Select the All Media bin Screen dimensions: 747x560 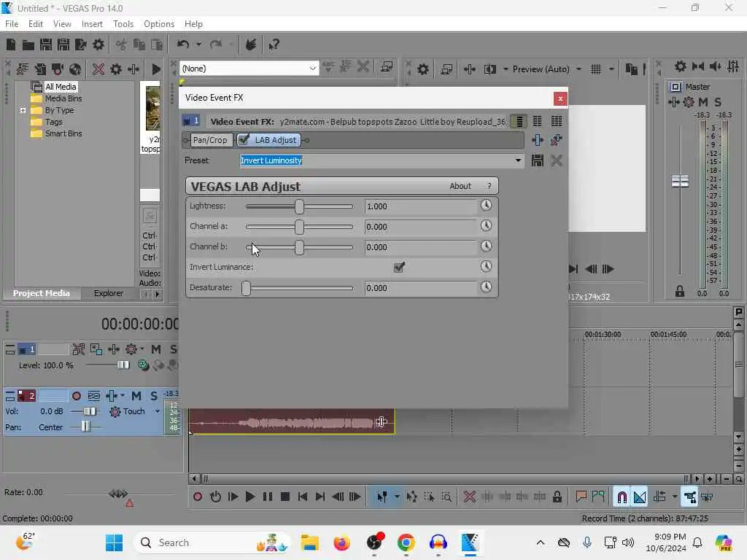61,87
